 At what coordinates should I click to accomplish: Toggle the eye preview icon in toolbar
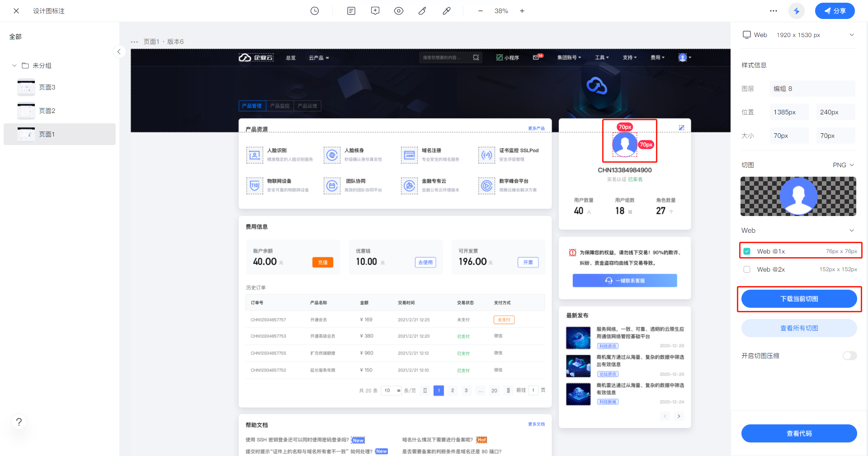(x=399, y=11)
